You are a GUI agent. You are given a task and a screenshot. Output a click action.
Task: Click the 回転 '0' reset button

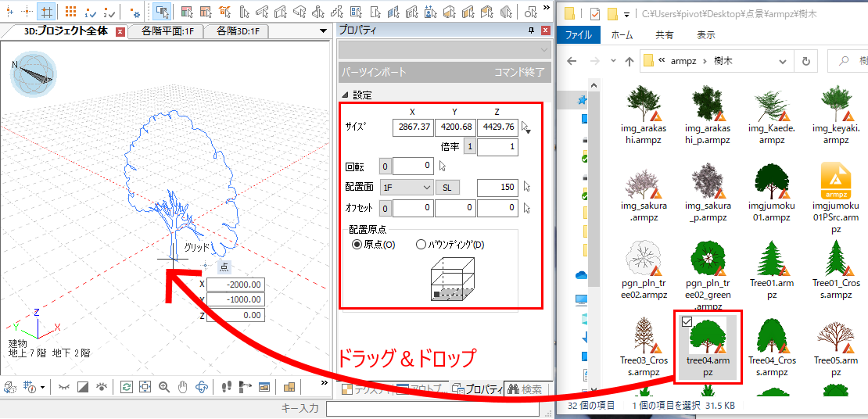[385, 166]
